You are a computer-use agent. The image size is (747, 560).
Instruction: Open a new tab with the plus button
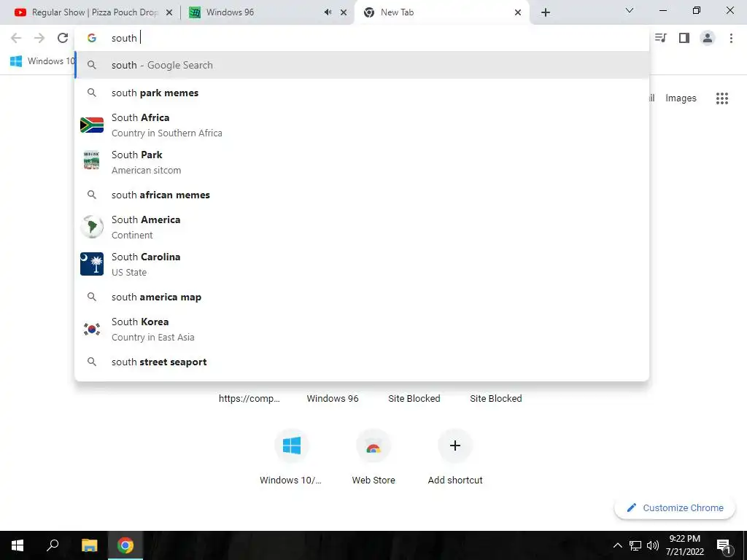tap(546, 12)
